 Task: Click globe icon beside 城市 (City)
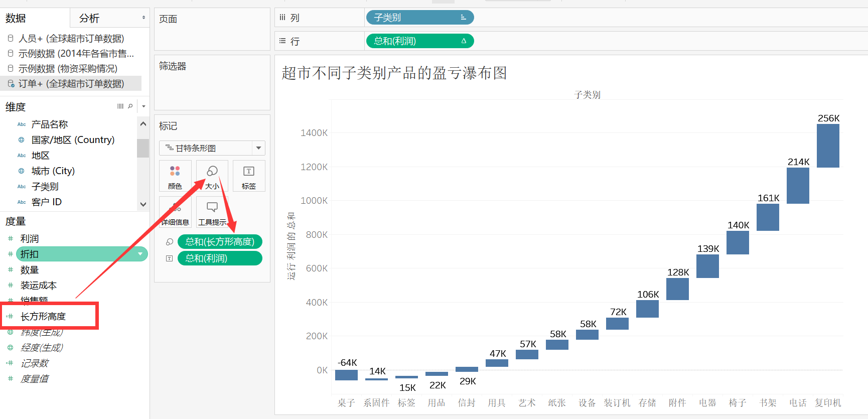coord(21,171)
